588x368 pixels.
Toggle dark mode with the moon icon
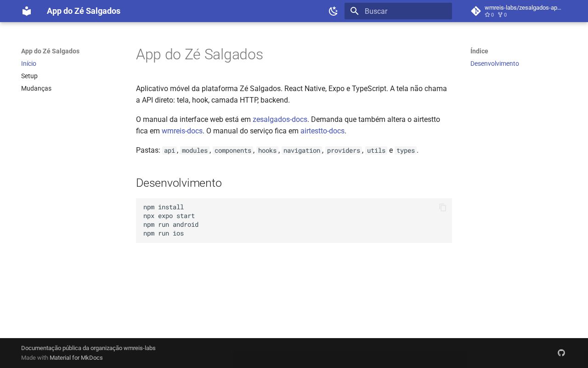coord(334,11)
